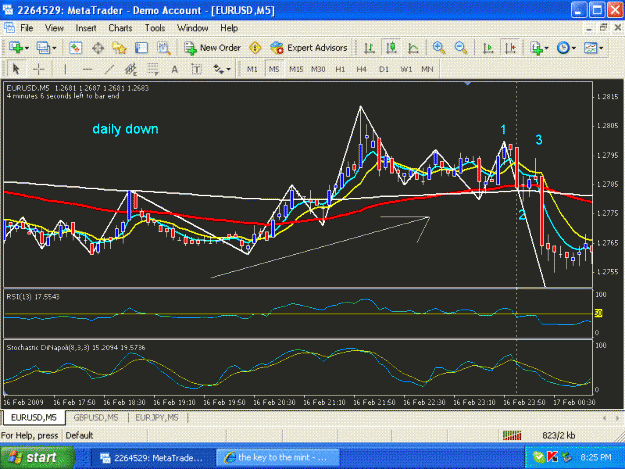Open the View menu
The image size is (625, 469).
coord(54,28)
